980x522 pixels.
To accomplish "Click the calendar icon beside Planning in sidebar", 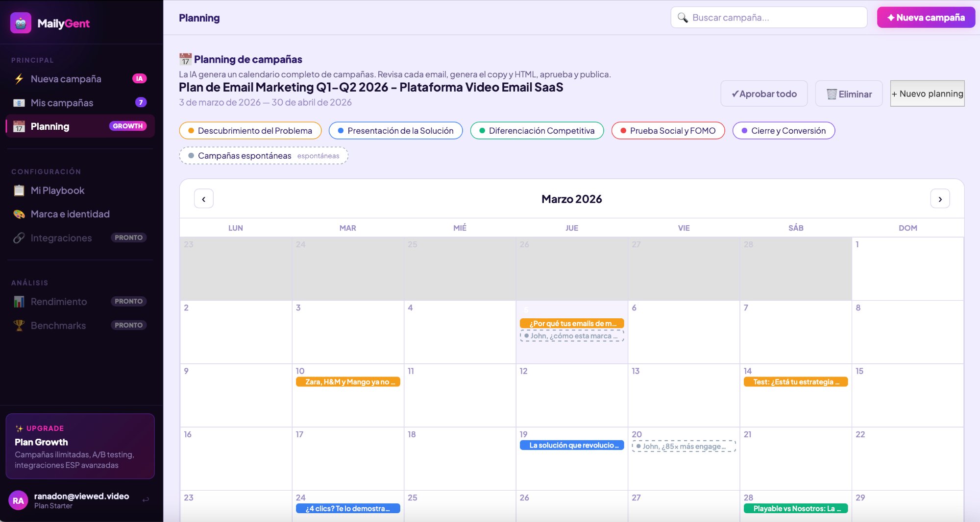I will 19,126.
